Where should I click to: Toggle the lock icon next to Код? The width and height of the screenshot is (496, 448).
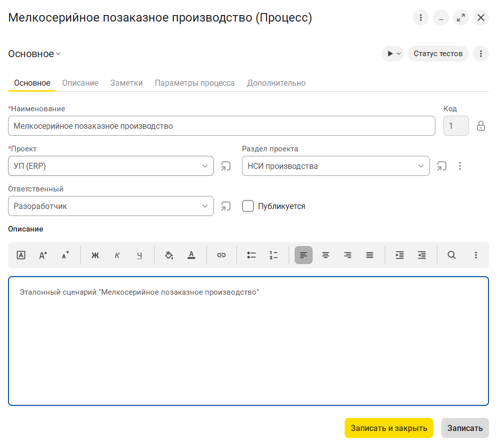(481, 126)
